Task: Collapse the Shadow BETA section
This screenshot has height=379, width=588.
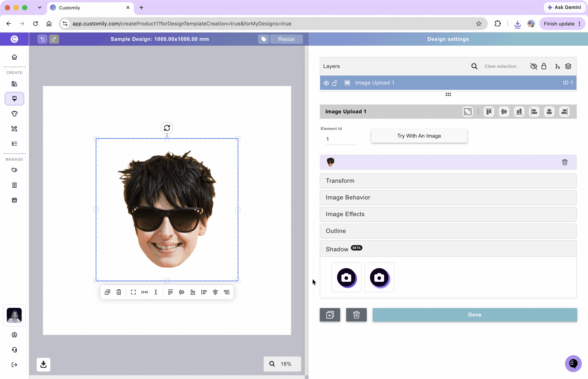Action: pyautogui.click(x=448, y=249)
